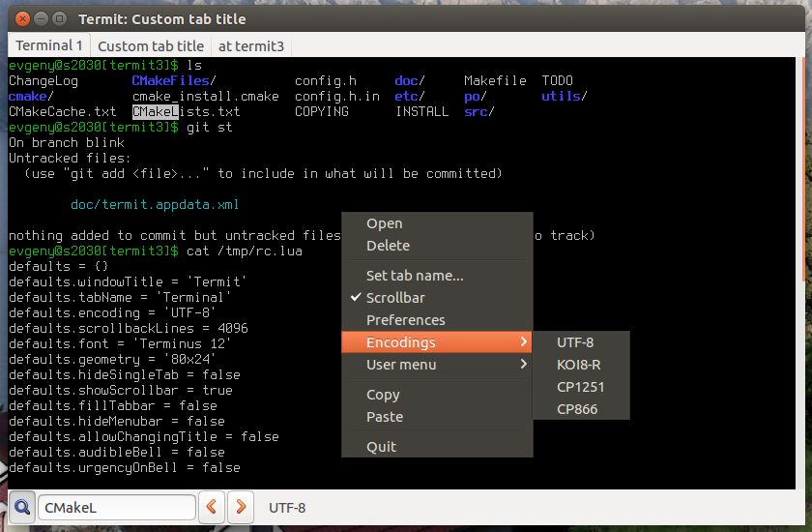Click Set tab name... menu entry
812x532 pixels.
pos(415,276)
